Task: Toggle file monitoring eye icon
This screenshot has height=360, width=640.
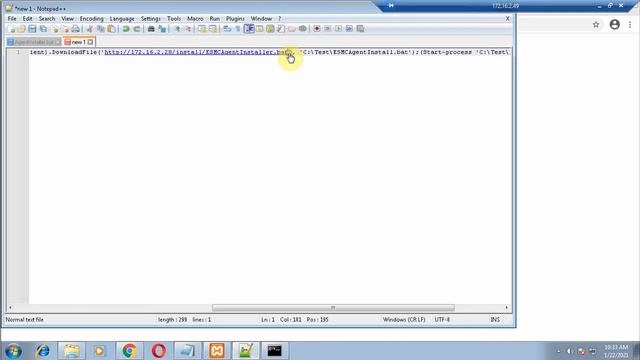Action: (x=302, y=29)
